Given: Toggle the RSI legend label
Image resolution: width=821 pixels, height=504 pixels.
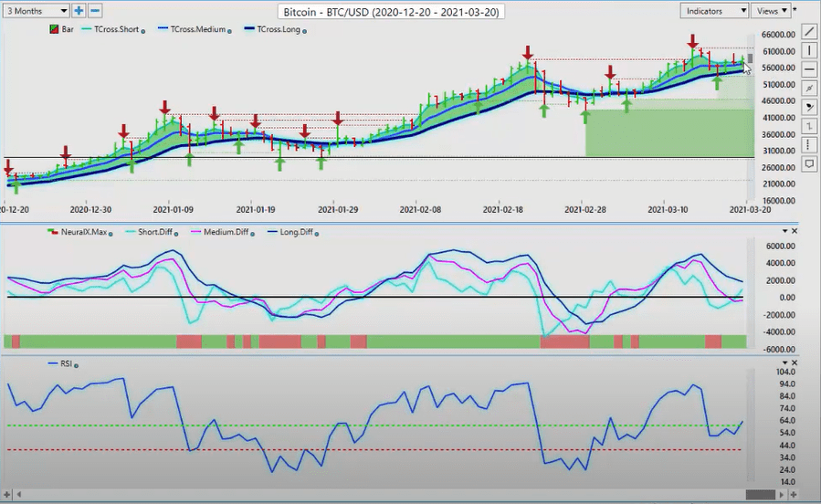Looking at the screenshot, I should pyautogui.click(x=66, y=363).
